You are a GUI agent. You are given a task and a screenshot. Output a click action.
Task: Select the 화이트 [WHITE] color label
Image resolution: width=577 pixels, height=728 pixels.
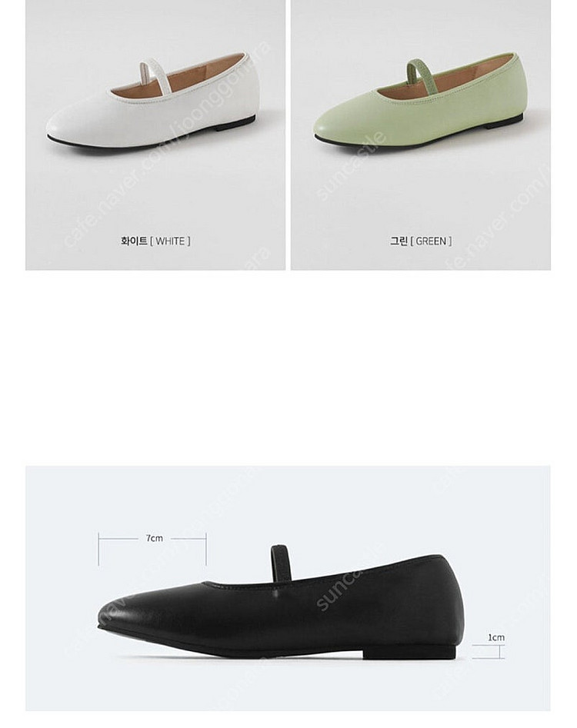[155, 241]
